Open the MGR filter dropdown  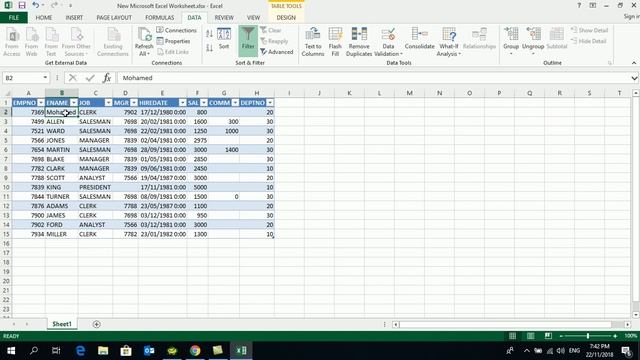click(134, 102)
